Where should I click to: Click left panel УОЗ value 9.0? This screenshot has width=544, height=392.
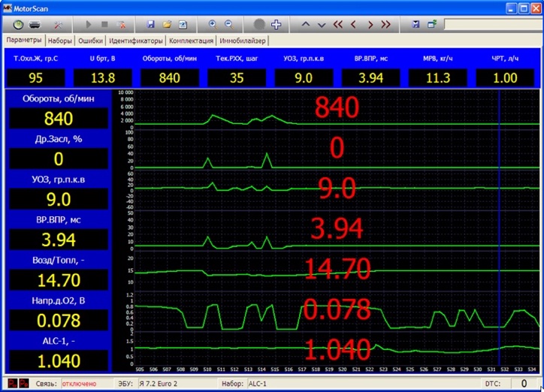click(x=59, y=199)
